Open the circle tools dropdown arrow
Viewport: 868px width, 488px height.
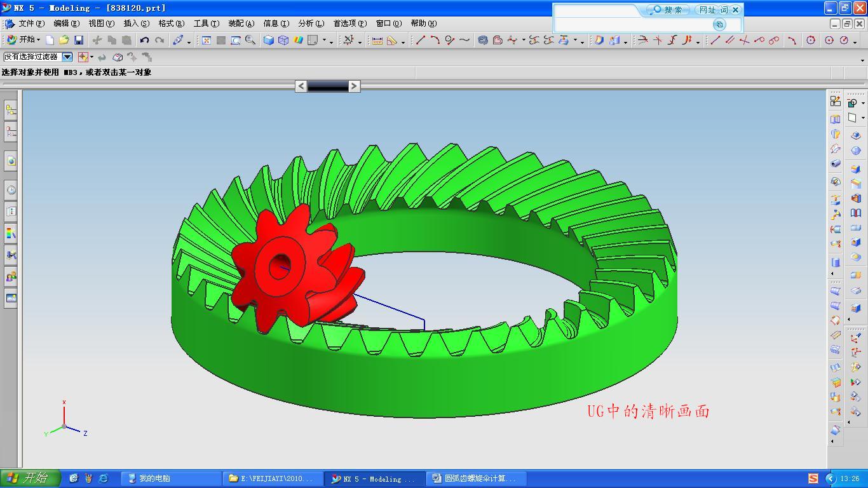[x=855, y=41]
